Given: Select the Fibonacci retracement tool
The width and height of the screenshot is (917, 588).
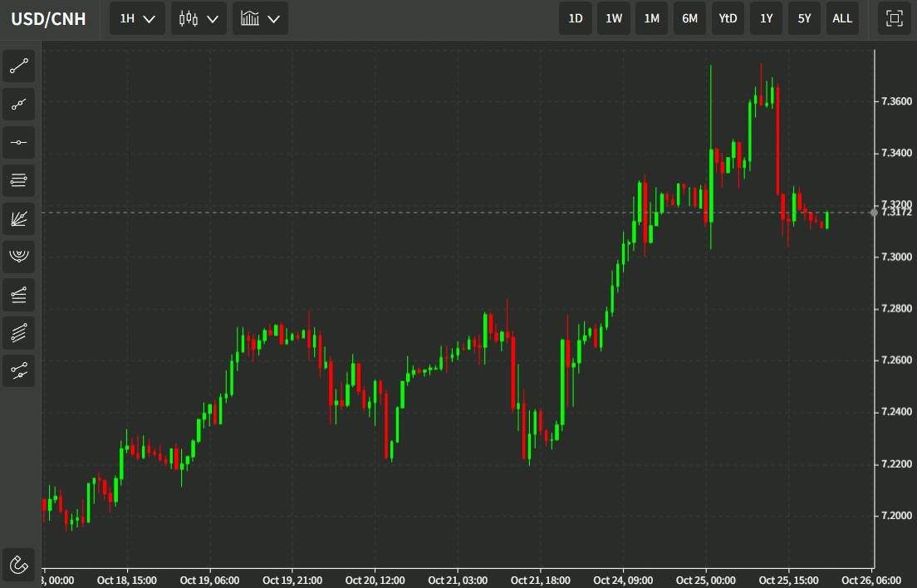Looking at the screenshot, I should 19,295.
